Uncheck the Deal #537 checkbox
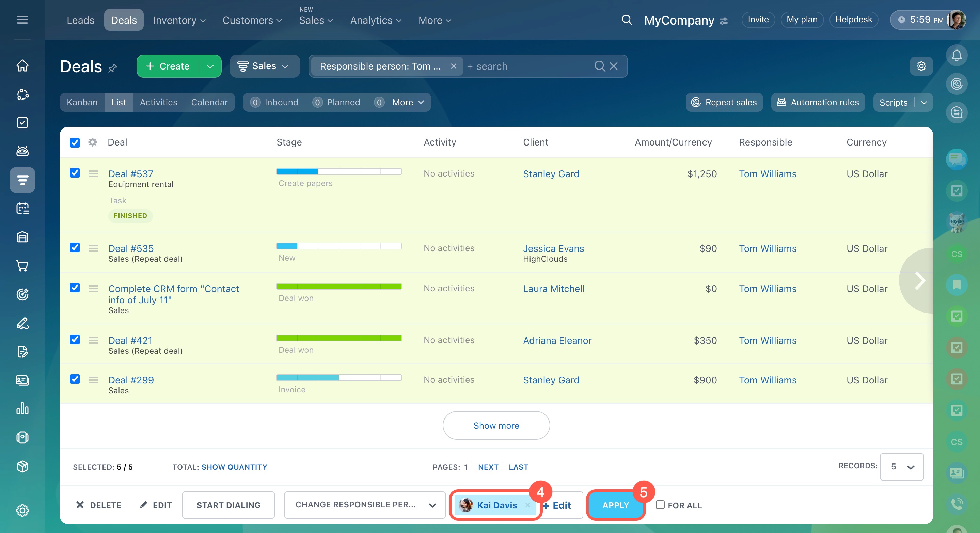Image resolution: width=980 pixels, height=533 pixels. pos(75,173)
